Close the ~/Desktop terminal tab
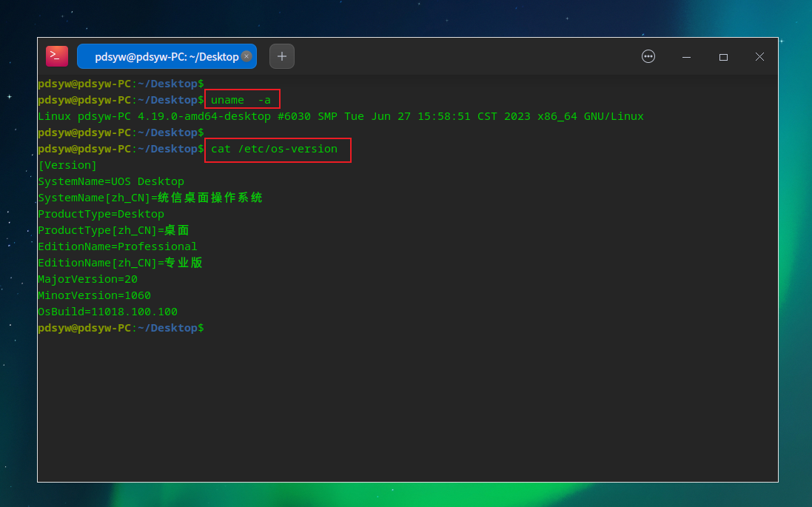Image resolution: width=812 pixels, height=507 pixels. pos(247,56)
